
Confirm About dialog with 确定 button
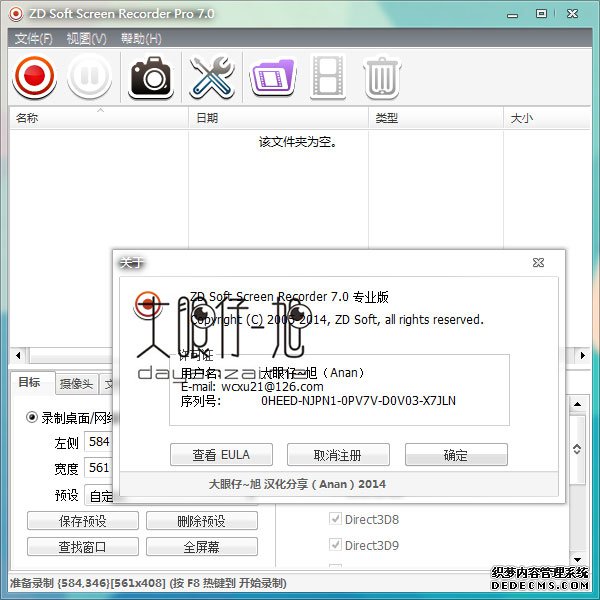(456, 455)
